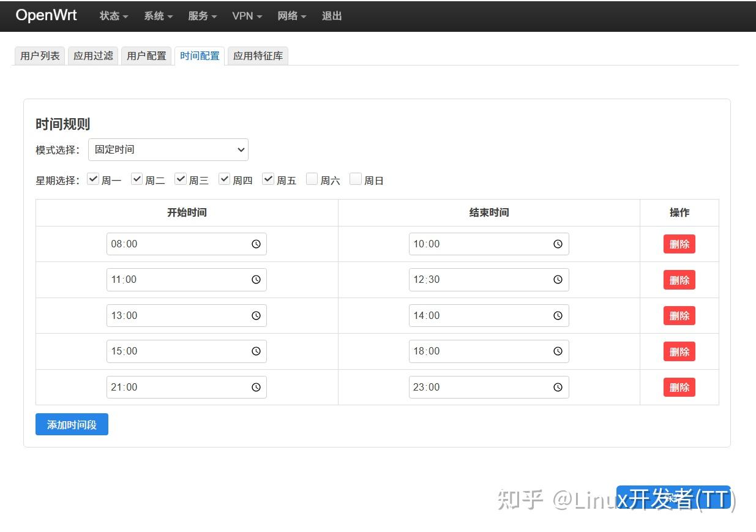Click the 时间规则 section heading
This screenshot has width=756, height=532.
point(63,124)
